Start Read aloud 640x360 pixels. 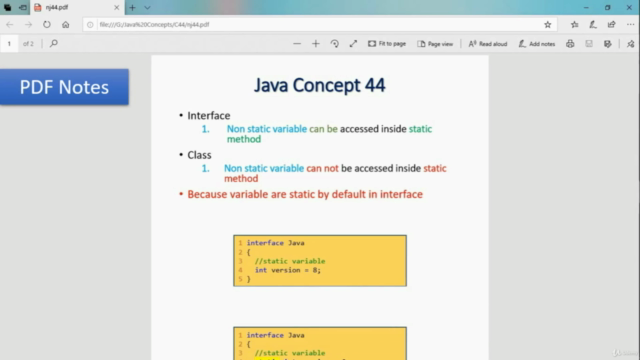pos(488,44)
